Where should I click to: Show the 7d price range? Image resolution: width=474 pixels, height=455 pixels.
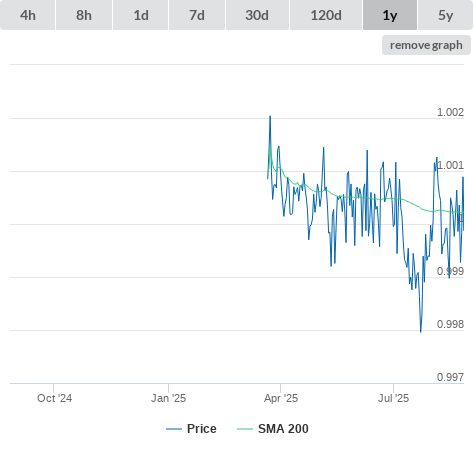[x=197, y=15]
